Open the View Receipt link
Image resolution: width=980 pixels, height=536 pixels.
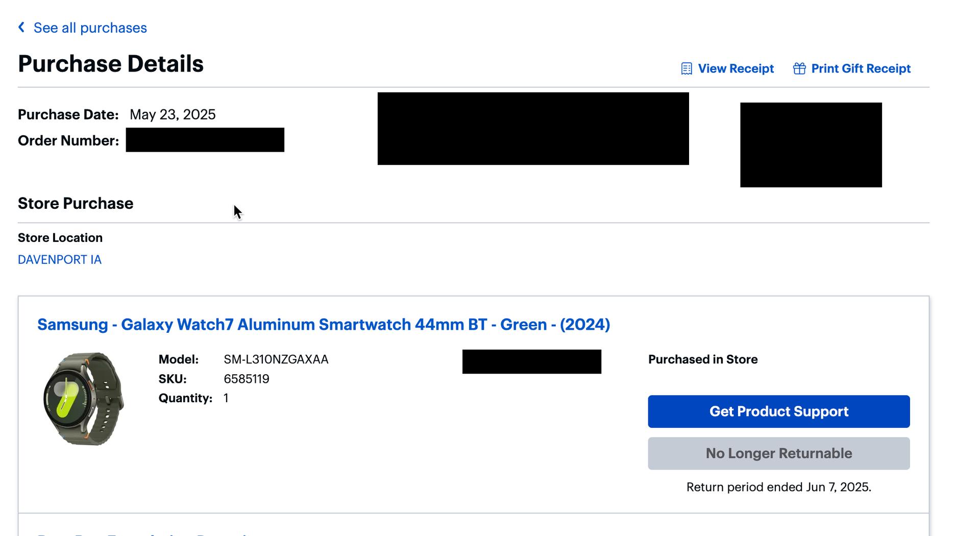(x=736, y=68)
